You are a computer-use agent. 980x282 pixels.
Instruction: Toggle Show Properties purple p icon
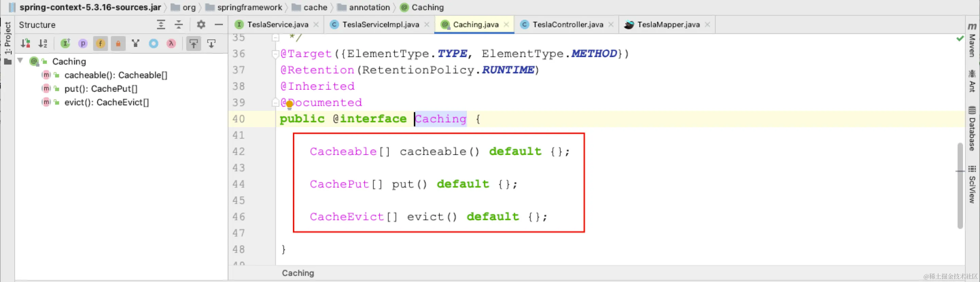pos(83,44)
